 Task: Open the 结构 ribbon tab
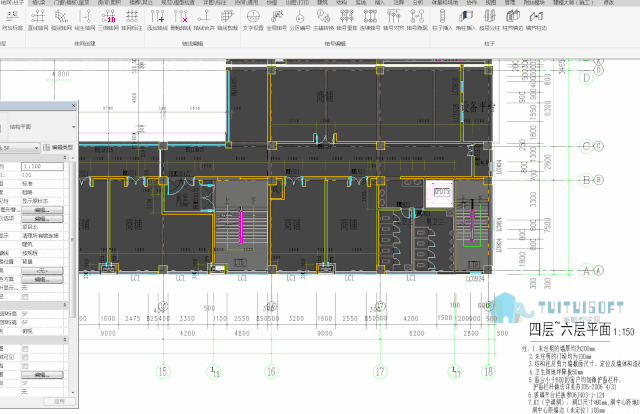coord(341,2)
